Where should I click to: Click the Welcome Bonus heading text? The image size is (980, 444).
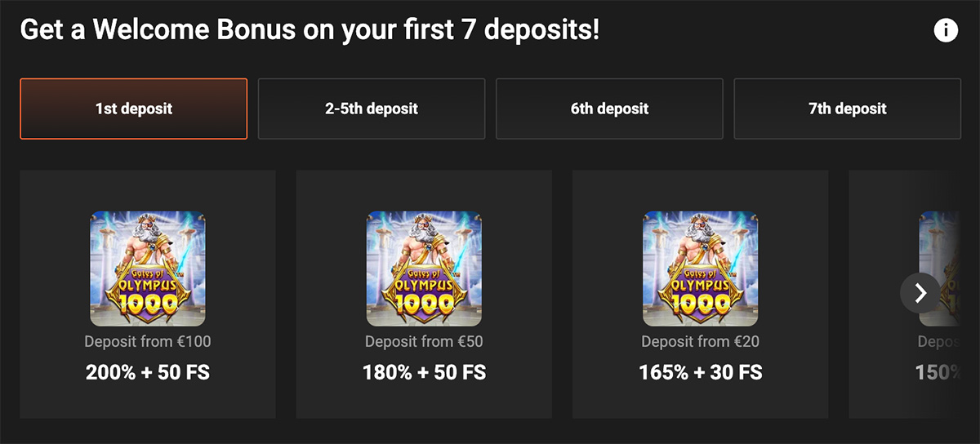coord(310,31)
